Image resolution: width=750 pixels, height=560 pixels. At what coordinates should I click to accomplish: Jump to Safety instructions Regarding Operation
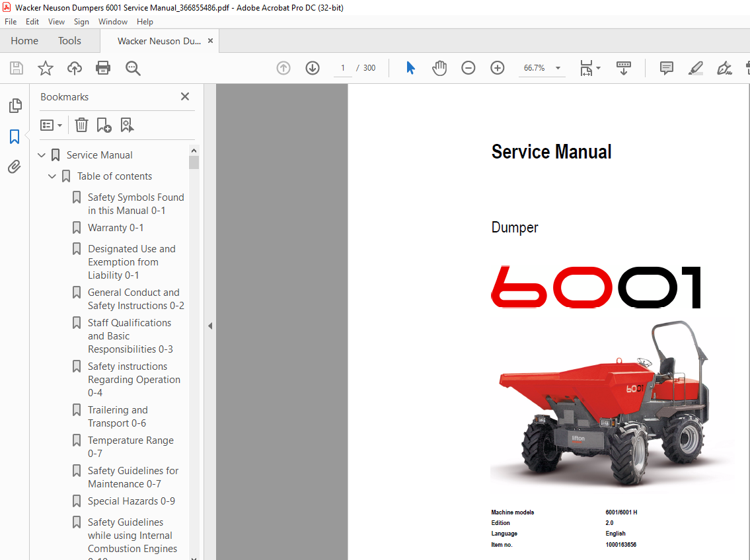(134, 379)
